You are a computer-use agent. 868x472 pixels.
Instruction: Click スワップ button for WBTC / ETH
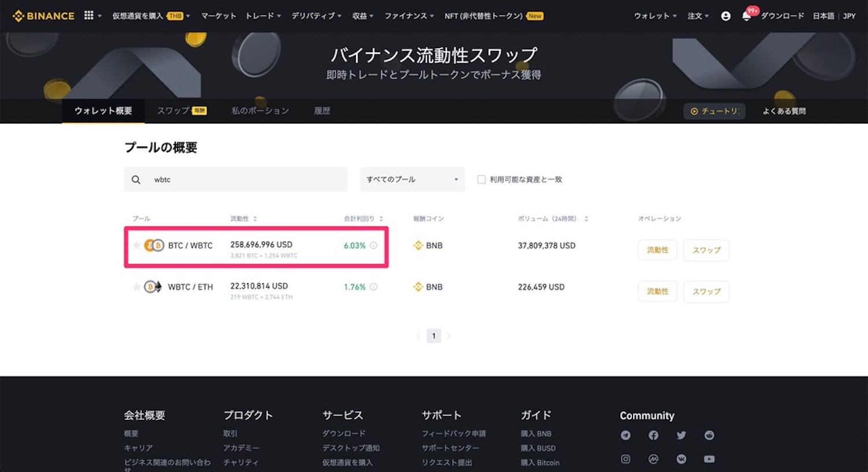click(x=707, y=291)
